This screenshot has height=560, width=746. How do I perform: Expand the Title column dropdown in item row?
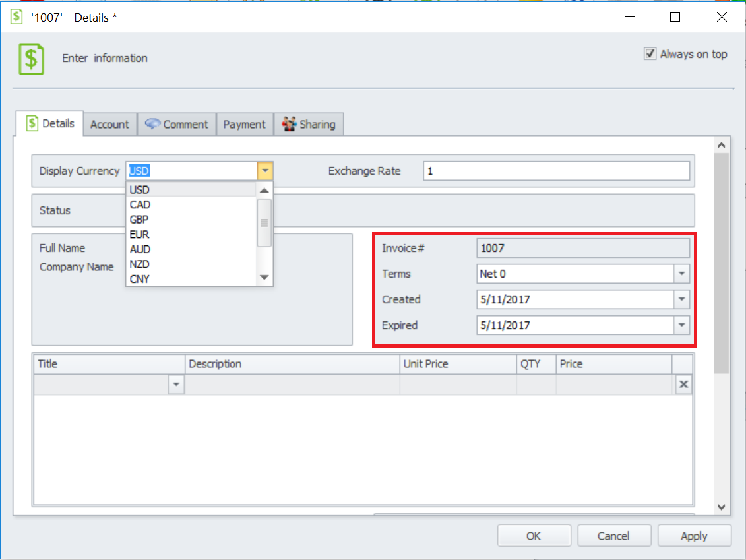coord(176,385)
